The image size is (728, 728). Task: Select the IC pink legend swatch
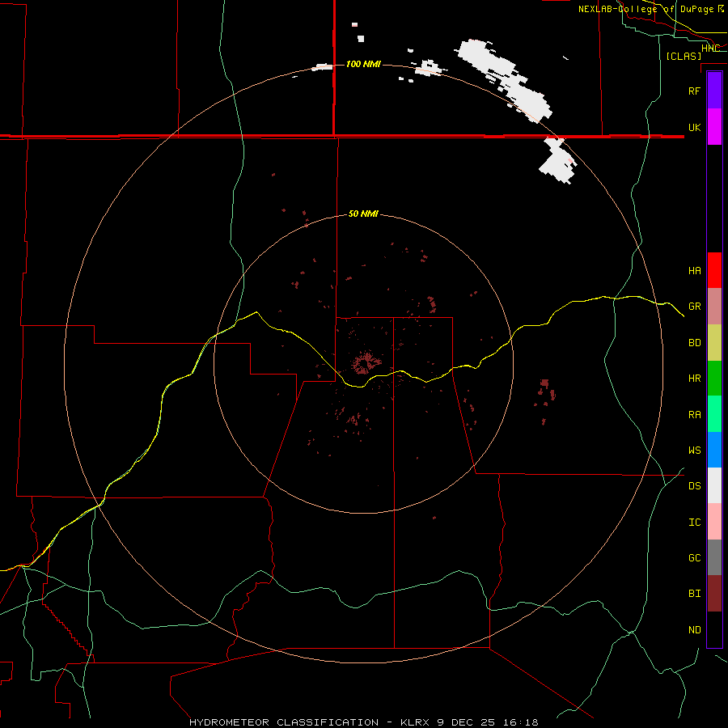click(x=714, y=522)
